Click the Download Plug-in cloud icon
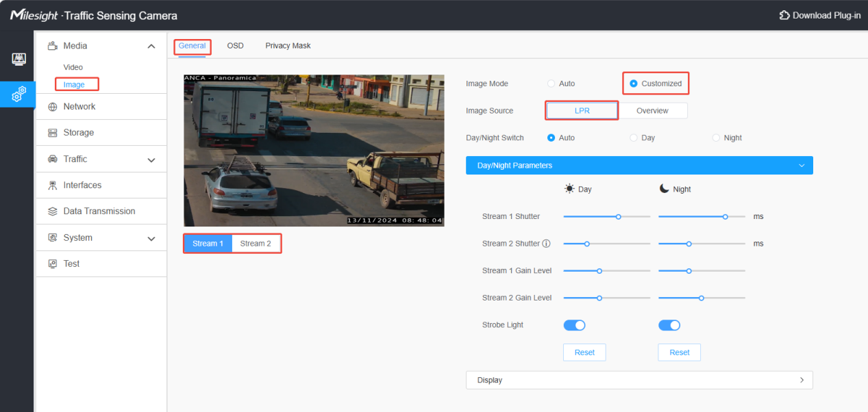The height and width of the screenshot is (412, 868). (x=784, y=15)
